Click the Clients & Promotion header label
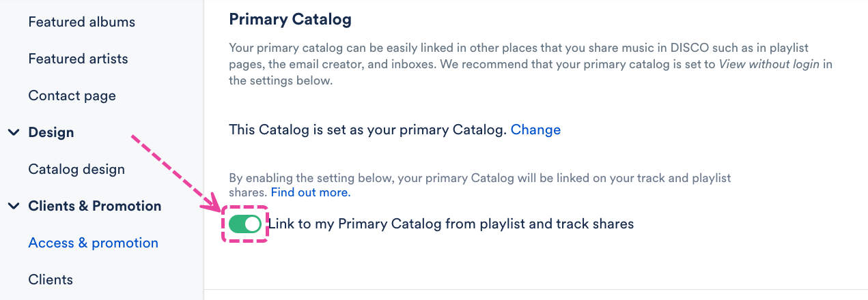Viewport: 868px width, 300px height. [94, 206]
